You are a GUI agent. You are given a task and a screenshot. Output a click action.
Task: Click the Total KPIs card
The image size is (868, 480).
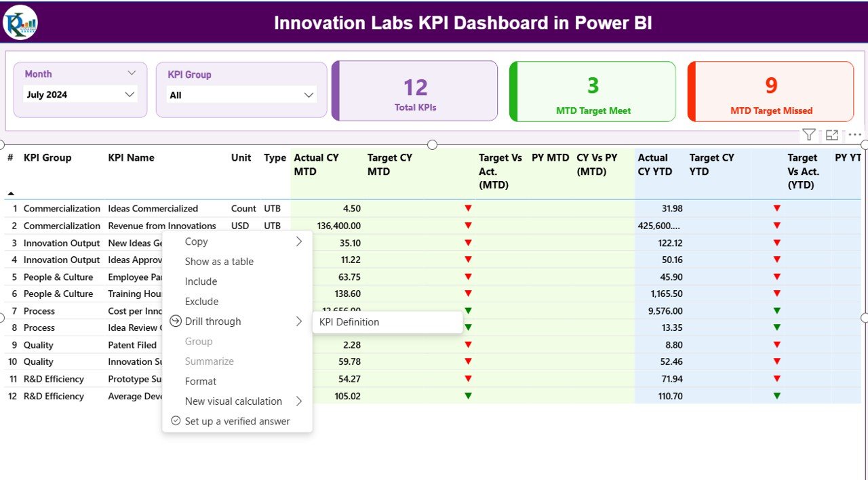click(x=415, y=92)
